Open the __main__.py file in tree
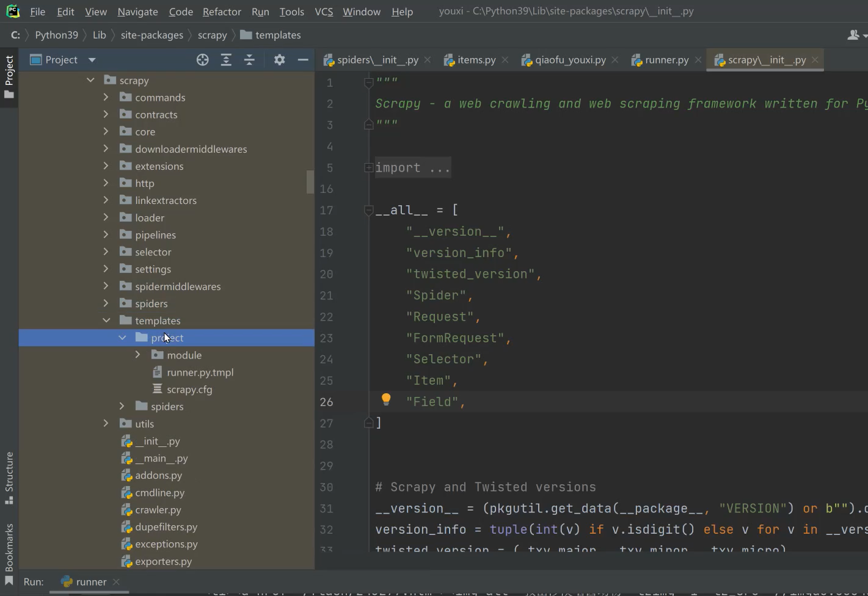Image resolution: width=868 pixels, height=596 pixels. 161,459
